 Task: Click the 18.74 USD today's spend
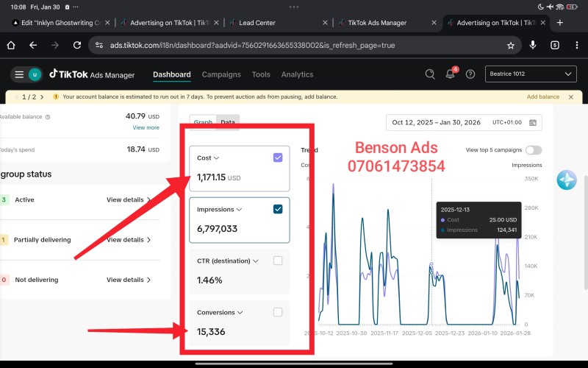point(143,149)
